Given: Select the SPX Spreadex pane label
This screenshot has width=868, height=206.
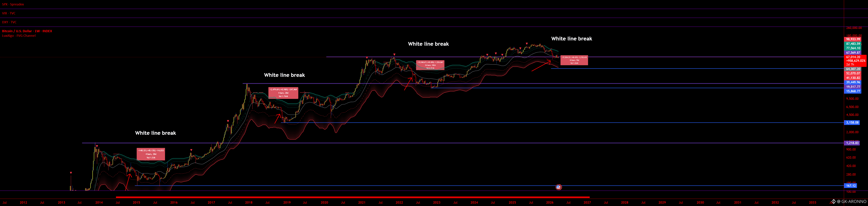Looking at the screenshot, I should pyautogui.click(x=13, y=4).
